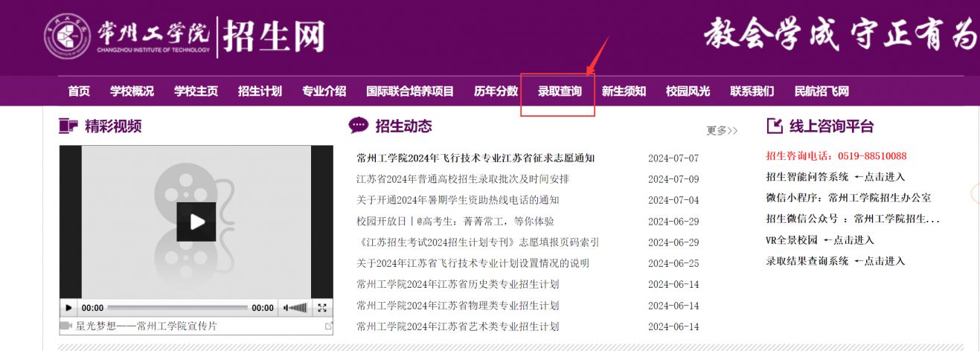Open 《江苏招生考试2024招生计划专刊》志愿填报页码索引
The height and width of the screenshot is (351, 980).
point(478,242)
